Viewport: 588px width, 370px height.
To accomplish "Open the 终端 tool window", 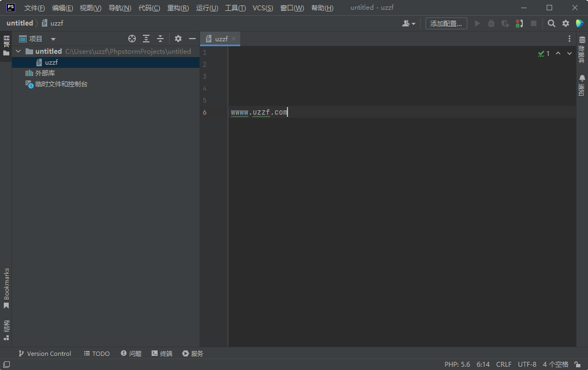I will click(161, 354).
